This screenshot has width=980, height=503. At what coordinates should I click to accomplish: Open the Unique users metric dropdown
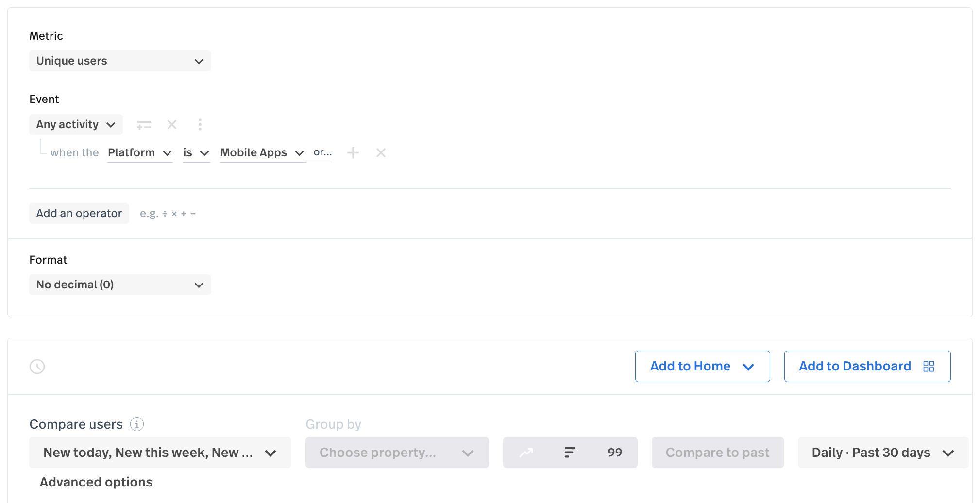120,61
